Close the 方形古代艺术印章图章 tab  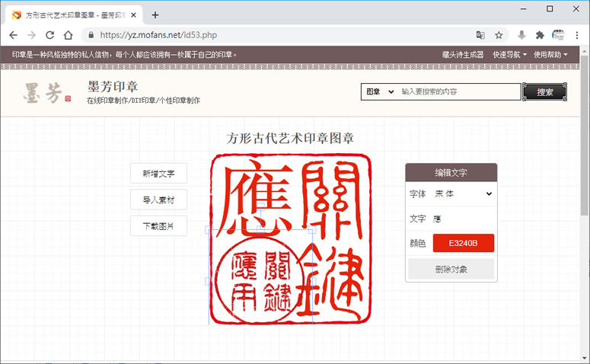pos(133,15)
